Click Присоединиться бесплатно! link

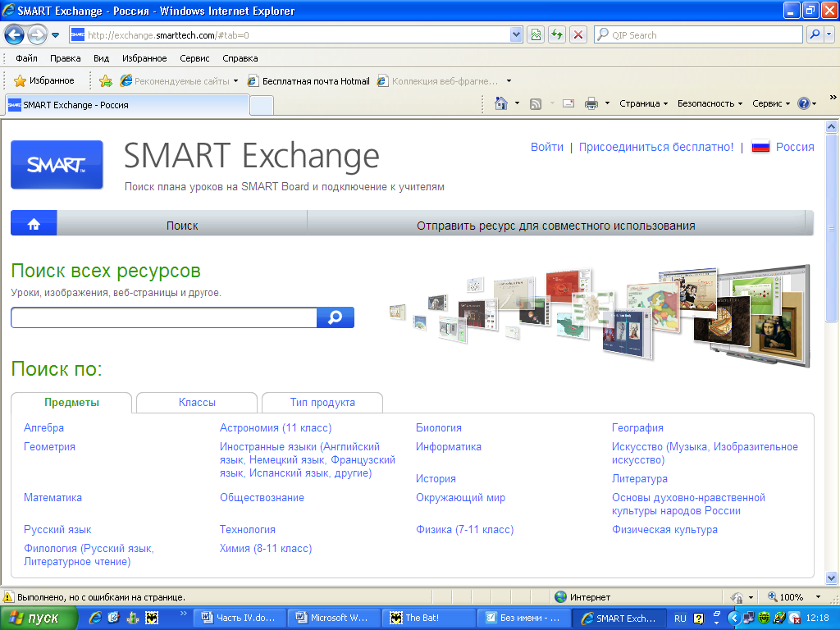point(656,147)
